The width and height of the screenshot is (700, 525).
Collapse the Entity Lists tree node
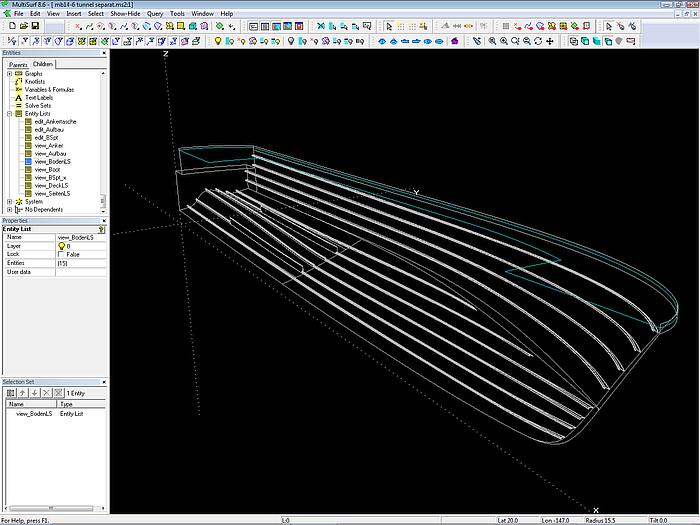(x=9, y=113)
